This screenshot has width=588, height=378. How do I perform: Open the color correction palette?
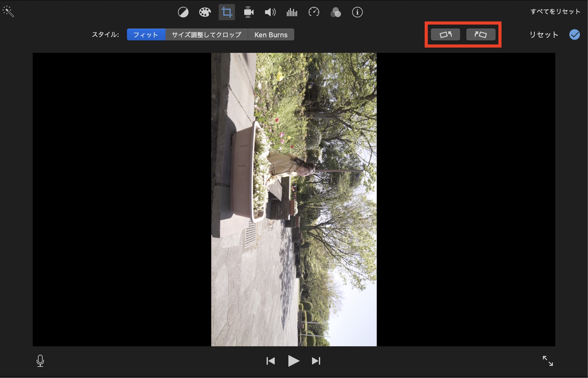click(x=205, y=12)
